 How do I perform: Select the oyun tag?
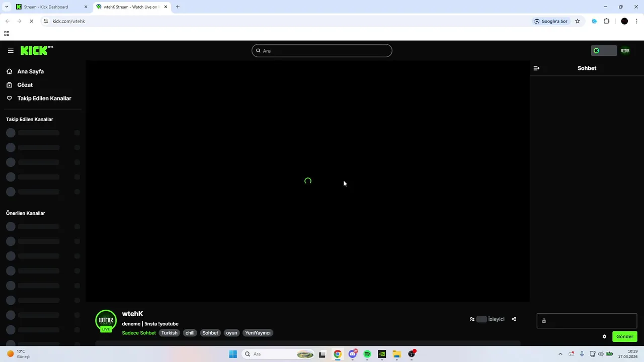point(231,333)
